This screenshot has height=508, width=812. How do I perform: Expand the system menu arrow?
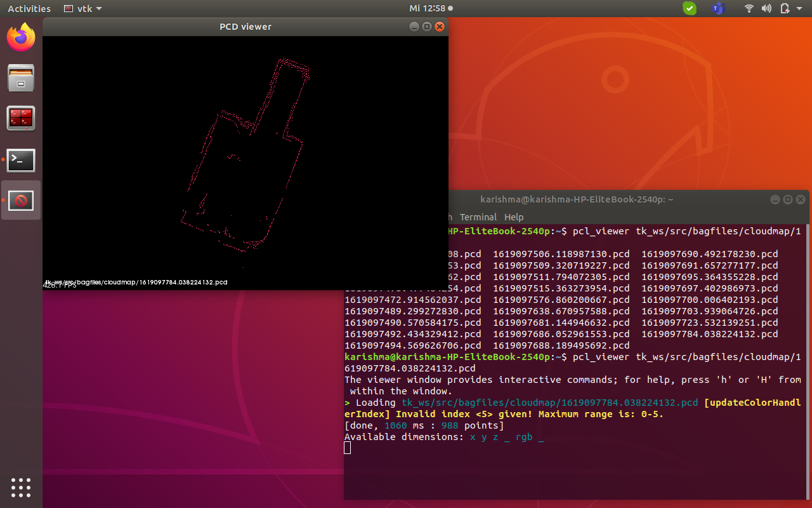coord(800,8)
